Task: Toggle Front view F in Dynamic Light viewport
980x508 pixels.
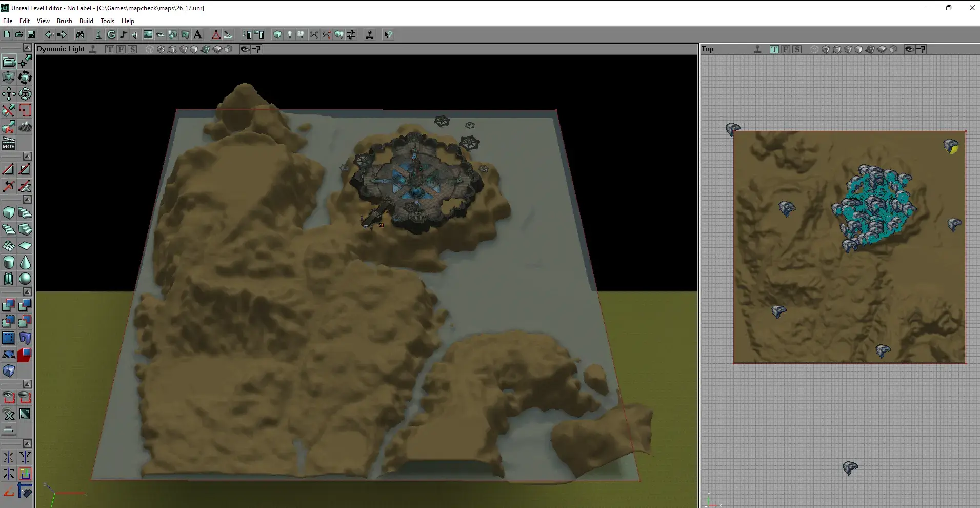Action: pyautogui.click(x=121, y=49)
